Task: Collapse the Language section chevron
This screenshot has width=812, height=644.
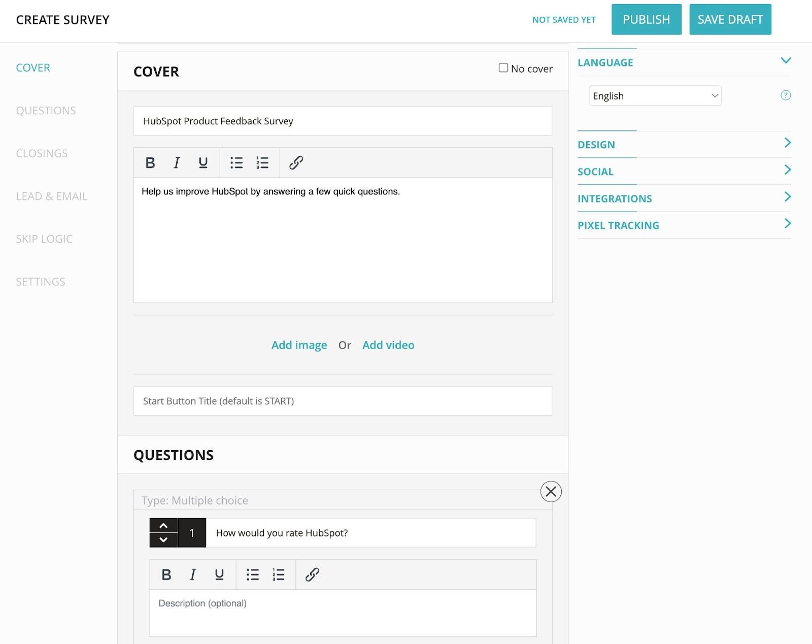Action: 786,61
